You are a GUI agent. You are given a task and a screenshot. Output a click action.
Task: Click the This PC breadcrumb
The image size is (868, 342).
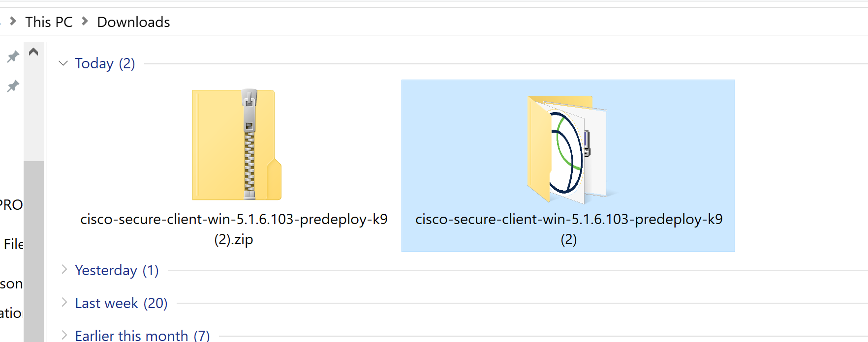(x=49, y=22)
